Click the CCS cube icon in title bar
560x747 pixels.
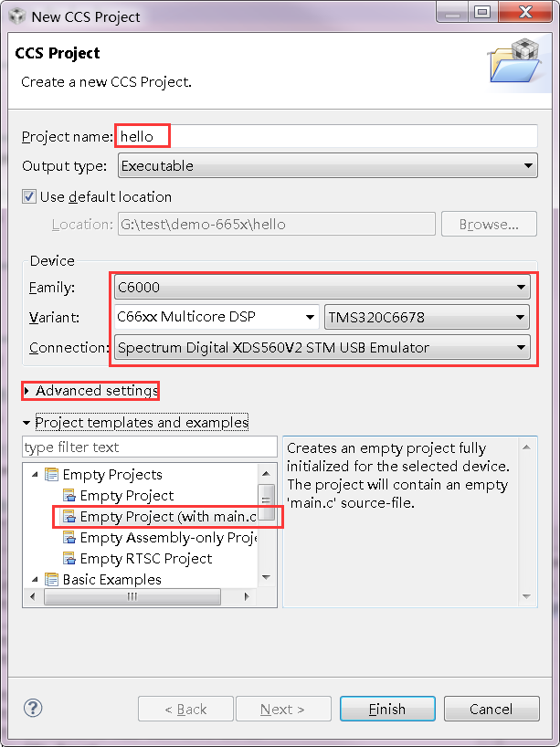pos(17,16)
